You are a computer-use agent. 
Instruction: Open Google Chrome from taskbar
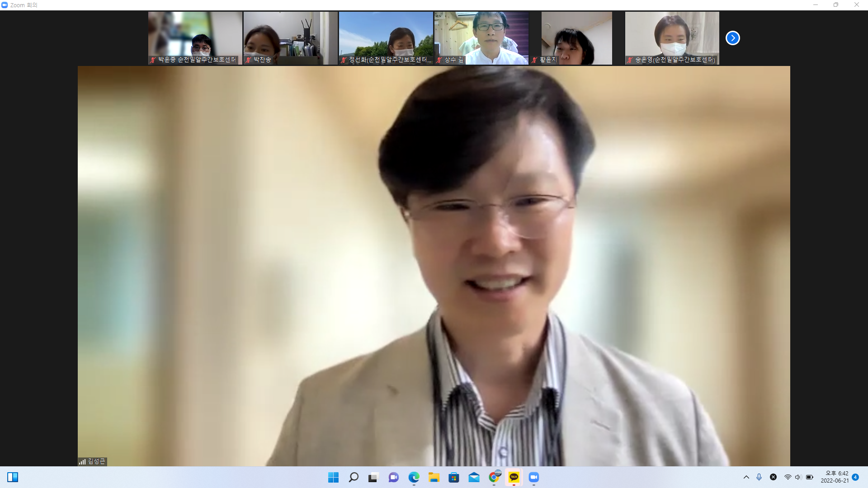[494, 477]
